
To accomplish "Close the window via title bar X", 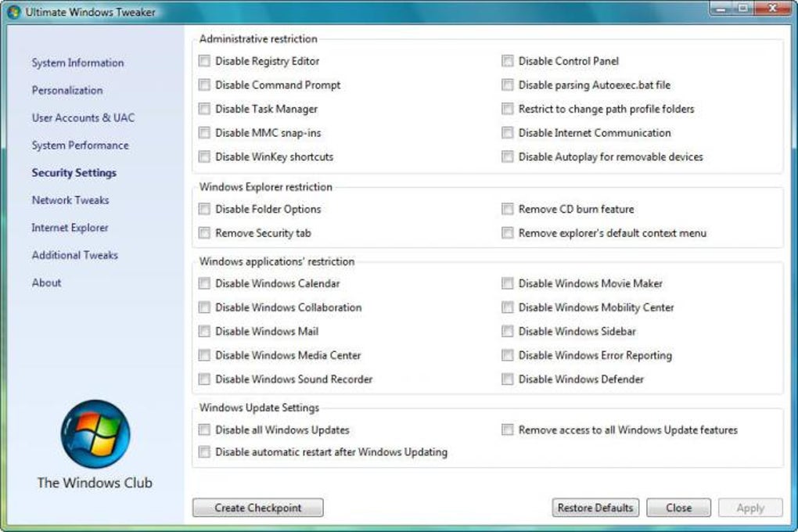I will pyautogui.click(x=772, y=9).
